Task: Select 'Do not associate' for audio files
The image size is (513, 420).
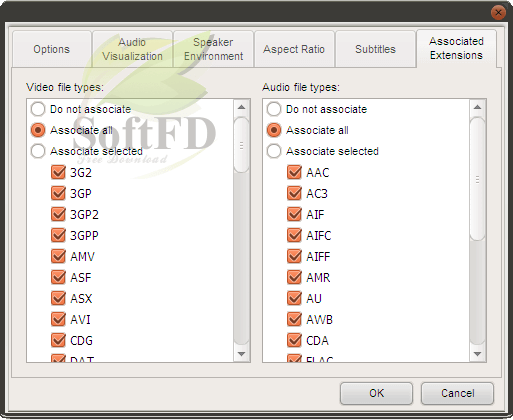Action: click(274, 109)
